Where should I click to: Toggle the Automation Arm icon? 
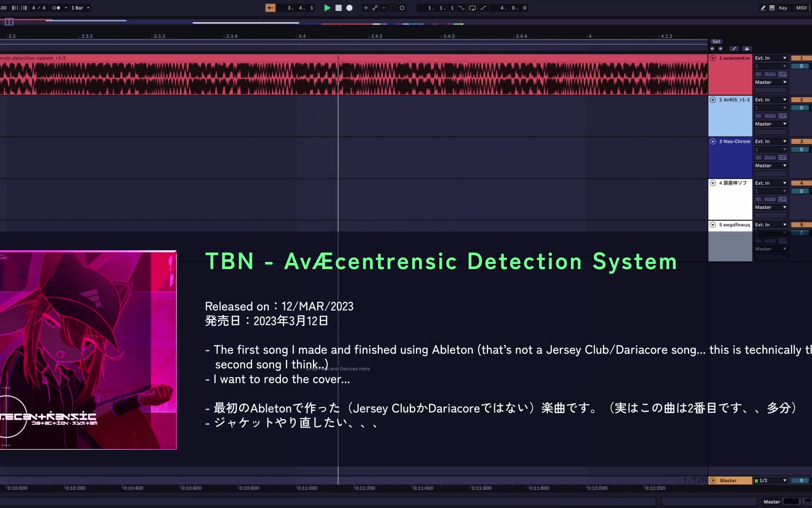(x=375, y=8)
